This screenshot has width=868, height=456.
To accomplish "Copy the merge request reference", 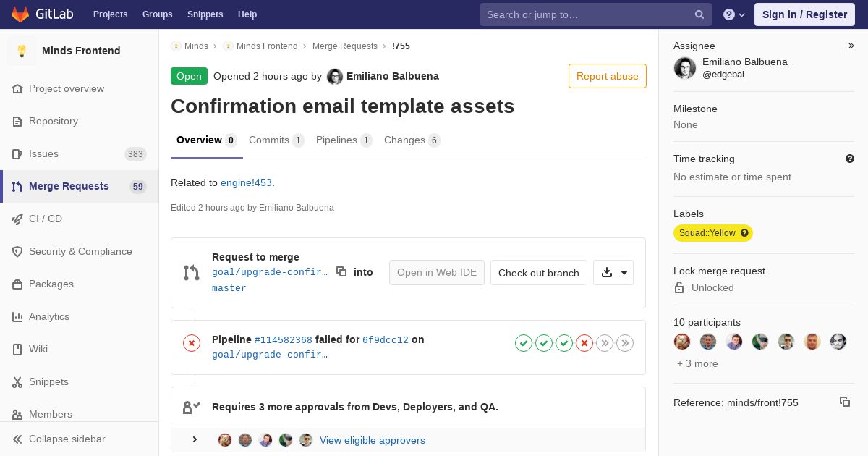I will click(x=845, y=402).
